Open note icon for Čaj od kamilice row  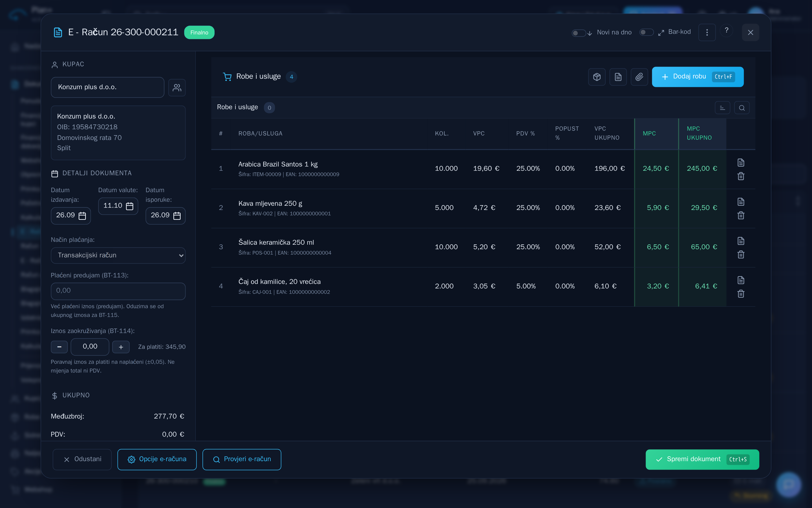pyautogui.click(x=741, y=280)
